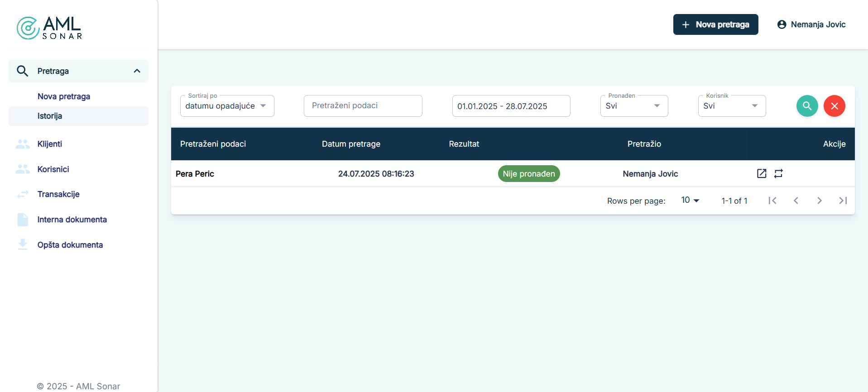Repeat the Pera Peric search
This screenshot has height=392, width=868.
pyautogui.click(x=778, y=173)
